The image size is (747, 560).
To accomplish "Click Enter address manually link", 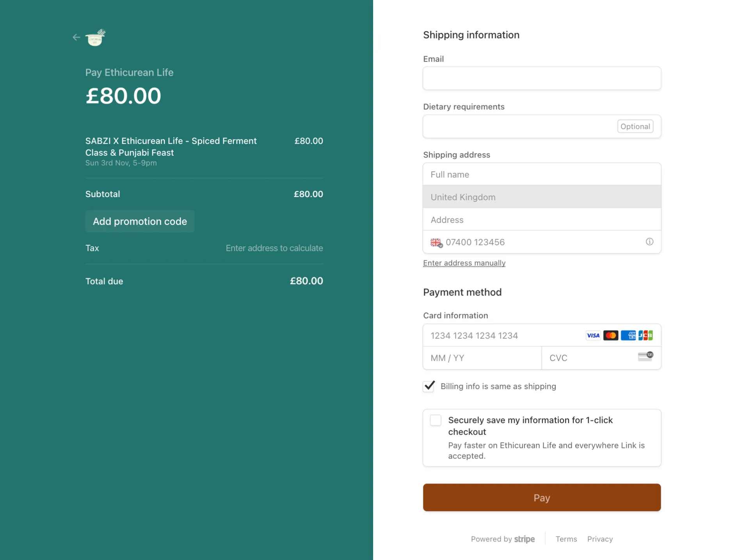I will click(x=464, y=263).
